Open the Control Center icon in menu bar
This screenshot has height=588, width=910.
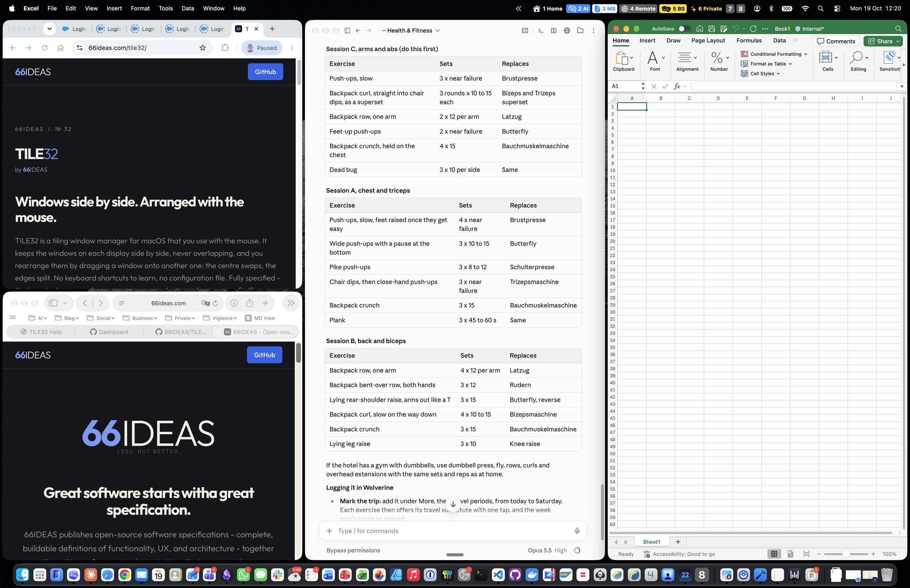837,8
